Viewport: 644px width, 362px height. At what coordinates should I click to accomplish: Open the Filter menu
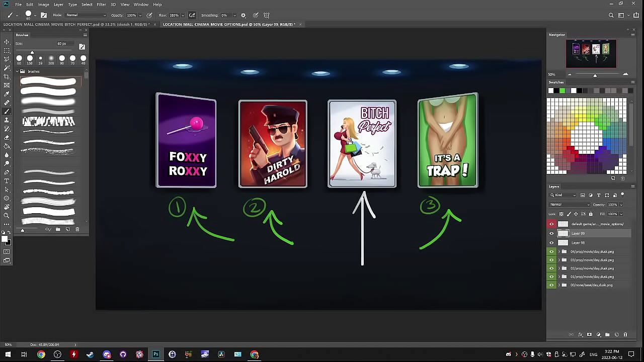click(101, 5)
